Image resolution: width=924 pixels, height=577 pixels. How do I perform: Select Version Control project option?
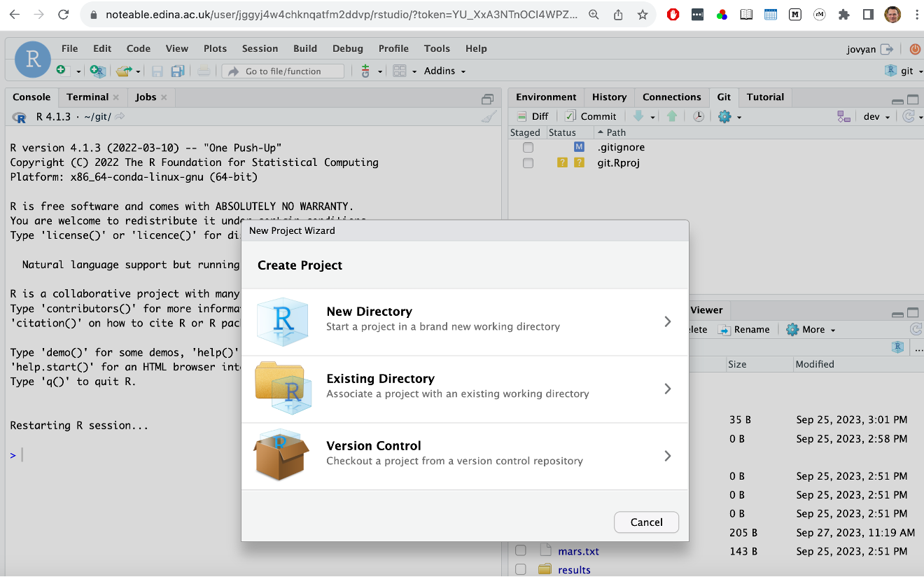[x=465, y=457]
